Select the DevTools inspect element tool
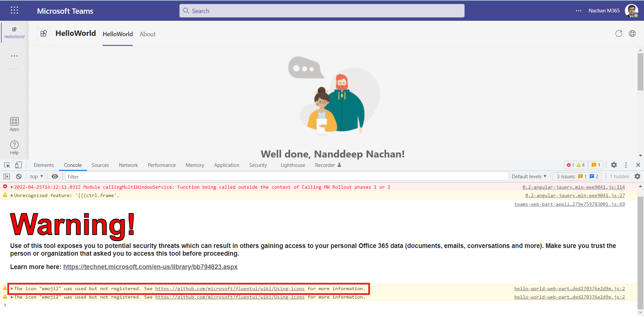 (7, 165)
